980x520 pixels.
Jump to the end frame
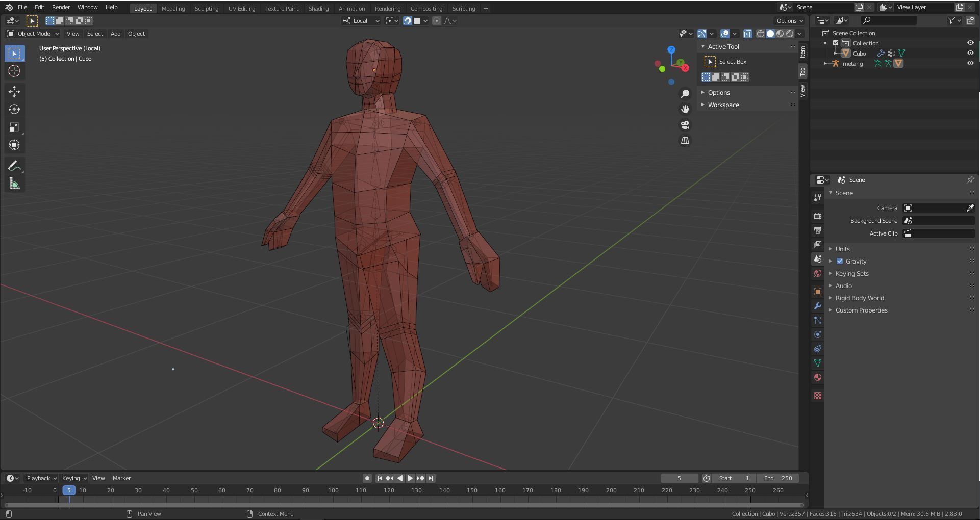pyautogui.click(x=431, y=478)
